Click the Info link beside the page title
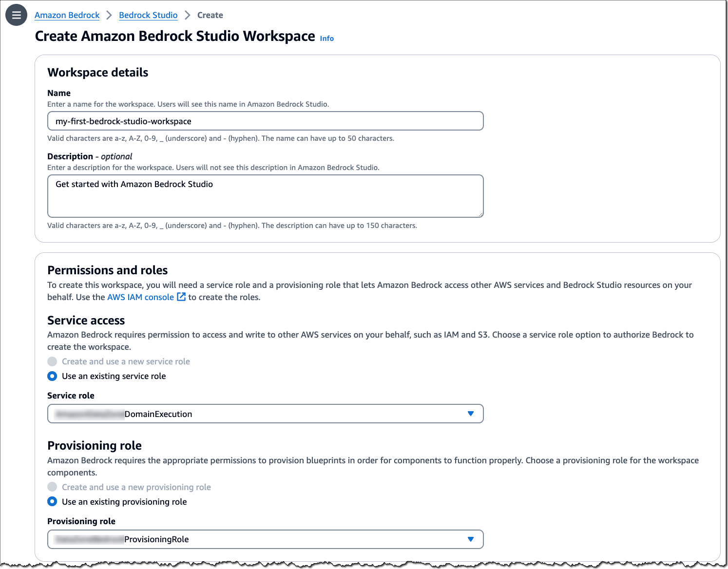 (326, 38)
